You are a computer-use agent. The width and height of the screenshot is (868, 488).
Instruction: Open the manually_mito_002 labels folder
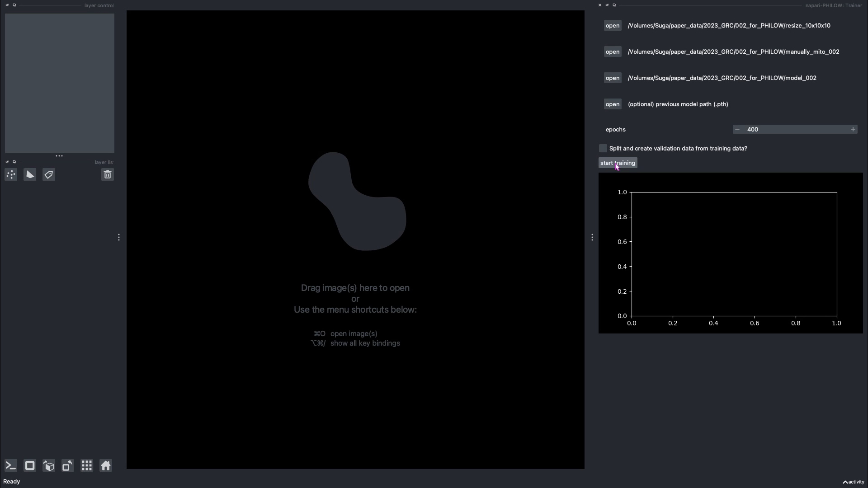point(613,52)
